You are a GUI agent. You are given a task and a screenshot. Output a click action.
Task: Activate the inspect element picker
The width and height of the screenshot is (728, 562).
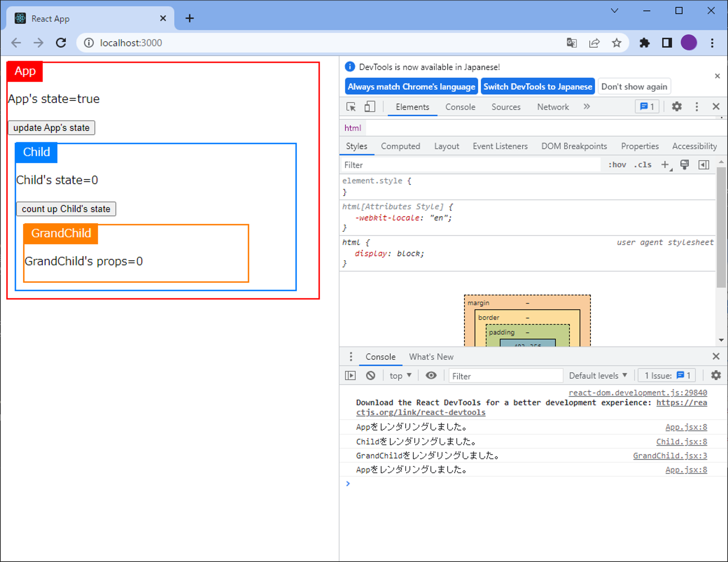click(351, 107)
